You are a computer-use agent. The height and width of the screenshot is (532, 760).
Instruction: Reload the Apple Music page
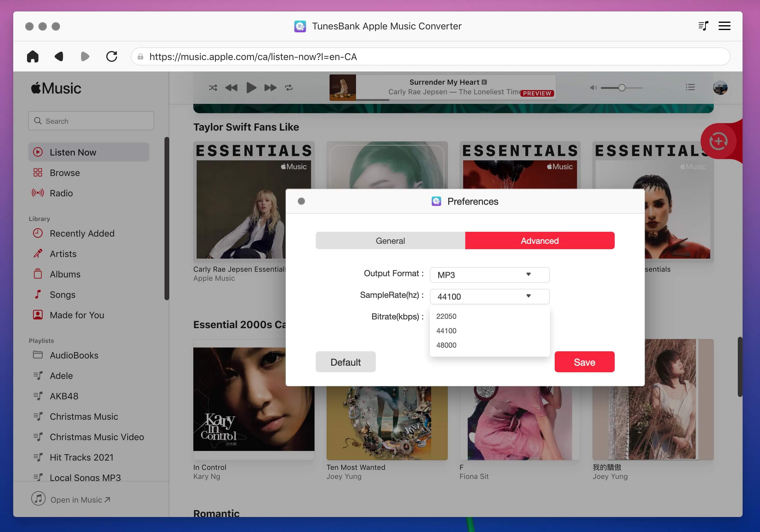112,57
